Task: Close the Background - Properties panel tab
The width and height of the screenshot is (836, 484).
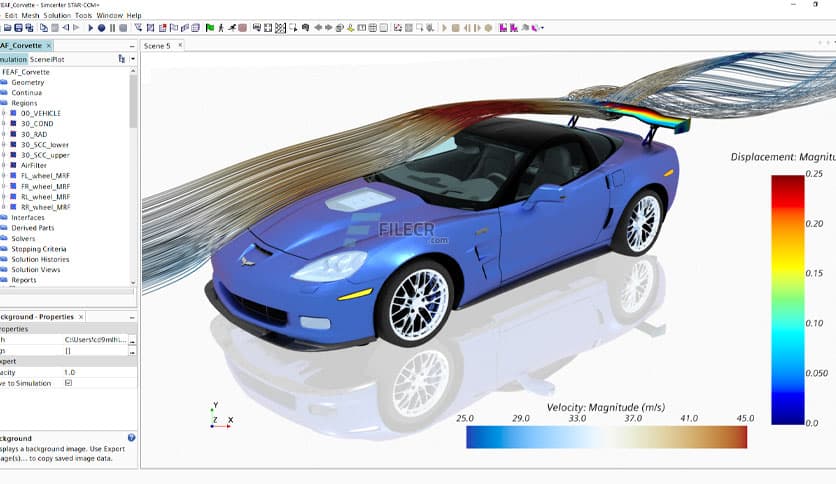Action: pyautogui.click(x=81, y=317)
